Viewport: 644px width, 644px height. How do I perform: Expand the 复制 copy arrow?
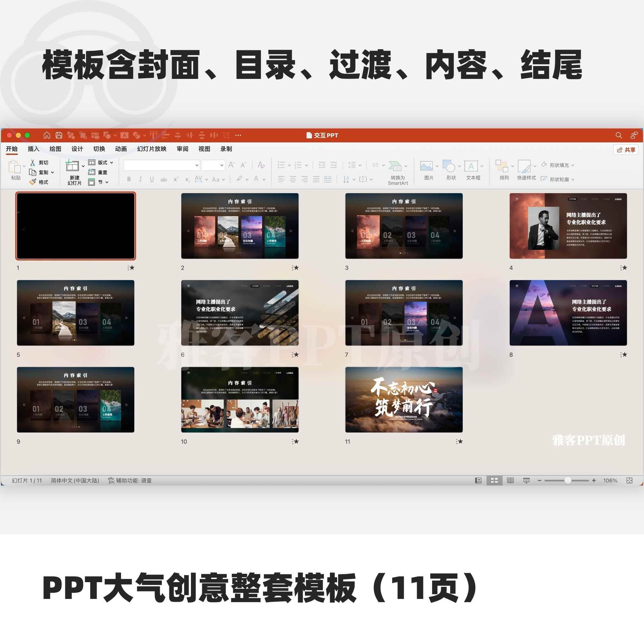53,172
